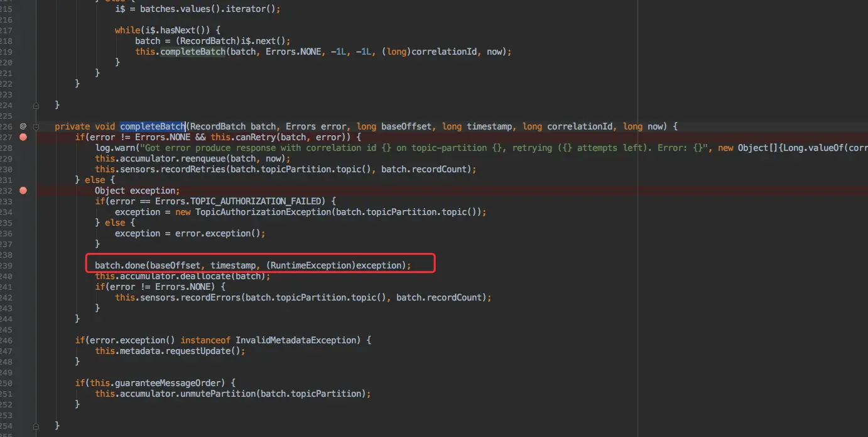Click this.metadata.requestUpdate() line

(170, 351)
